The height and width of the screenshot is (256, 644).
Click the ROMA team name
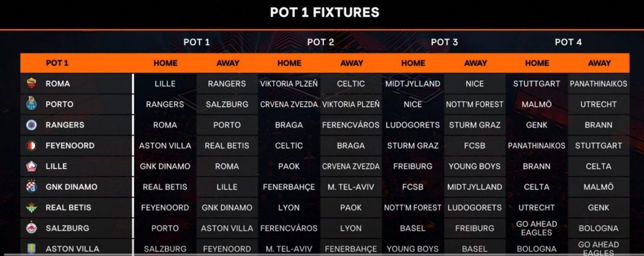[x=58, y=84]
